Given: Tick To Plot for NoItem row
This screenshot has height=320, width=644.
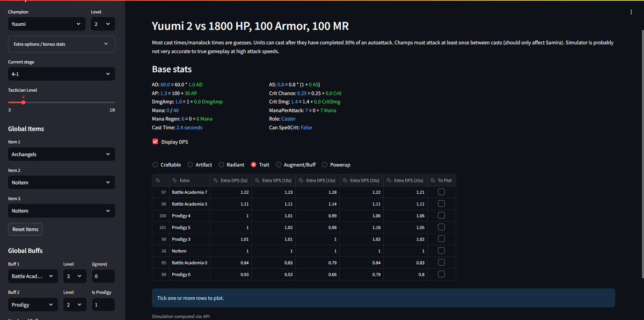Looking at the screenshot, I should point(441,251).
